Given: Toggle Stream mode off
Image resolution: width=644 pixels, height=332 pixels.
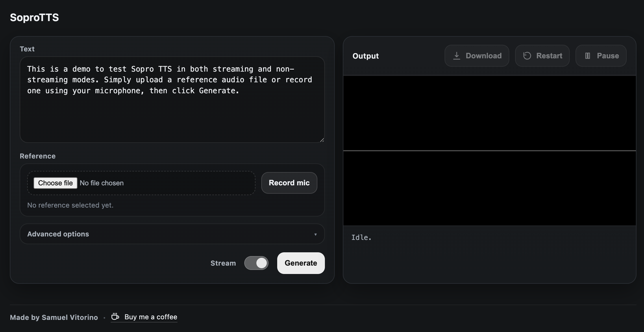Looking at the screenshot, I should 256,263.
